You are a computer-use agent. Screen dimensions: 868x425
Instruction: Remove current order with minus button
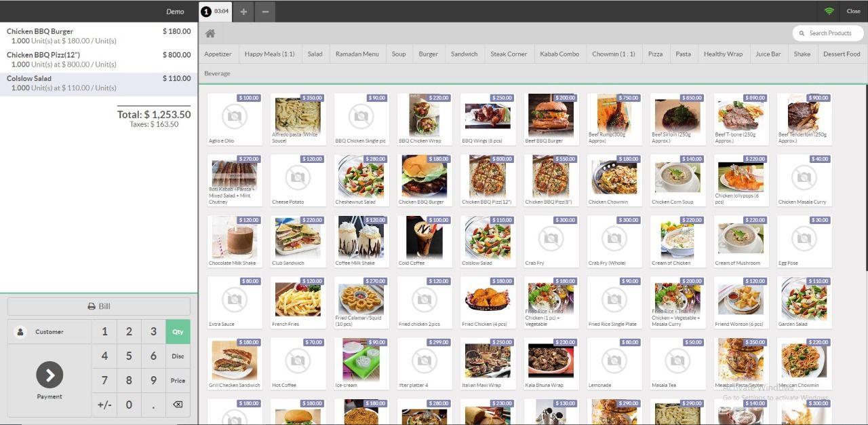(265, 12)
